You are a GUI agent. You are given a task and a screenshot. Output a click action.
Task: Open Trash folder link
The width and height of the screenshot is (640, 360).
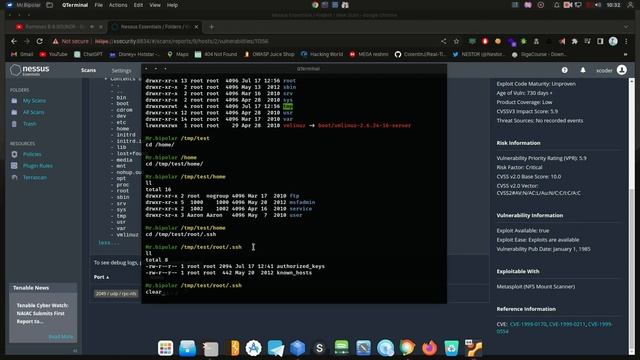pyautogui.click(x=29, y=124)
